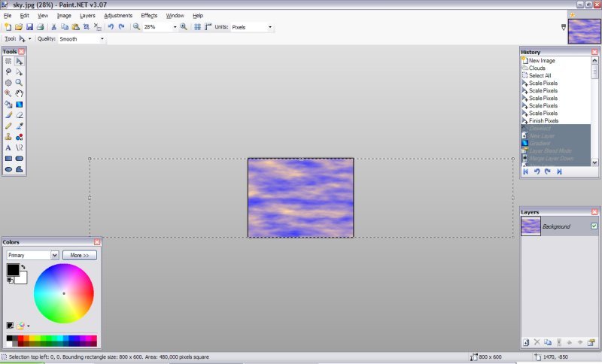Open the Adjustments menu
This screenshot has width=602, height=364.
(x=118, y=15)
